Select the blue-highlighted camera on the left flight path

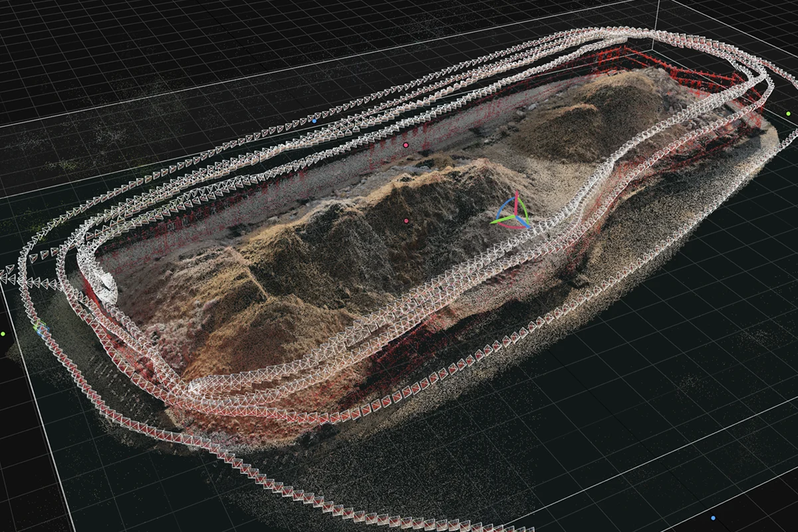click(x=43, y=331)
